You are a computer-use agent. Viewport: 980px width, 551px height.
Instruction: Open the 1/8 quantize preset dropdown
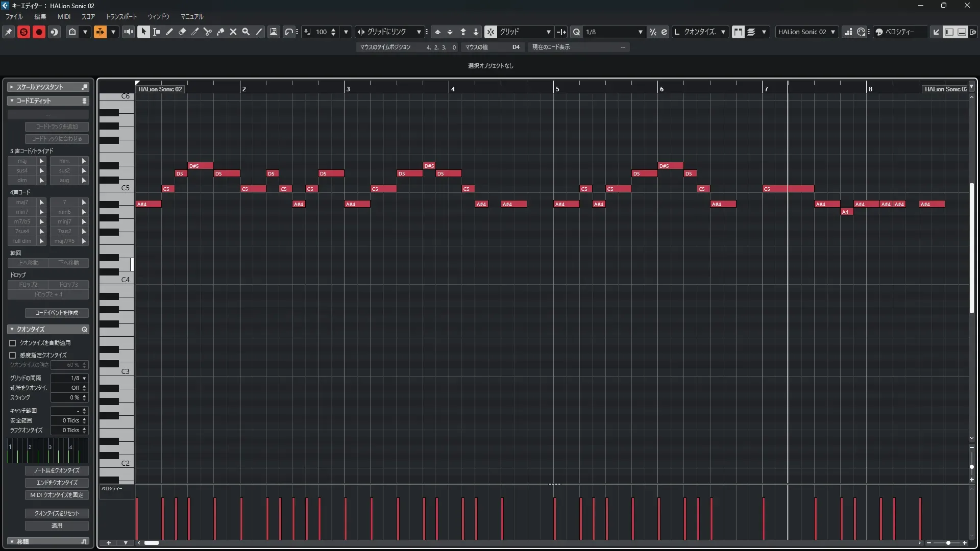pyautogui.click(x=640, y=32)
